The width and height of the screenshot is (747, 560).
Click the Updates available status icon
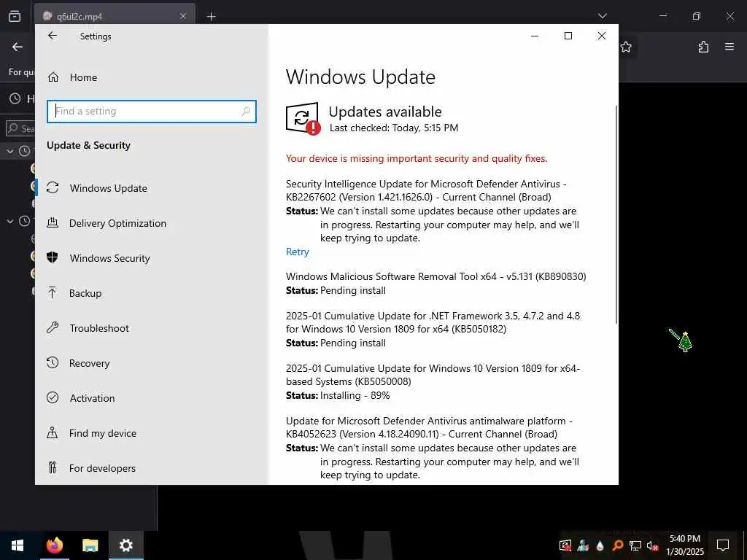tap(303, 119)
